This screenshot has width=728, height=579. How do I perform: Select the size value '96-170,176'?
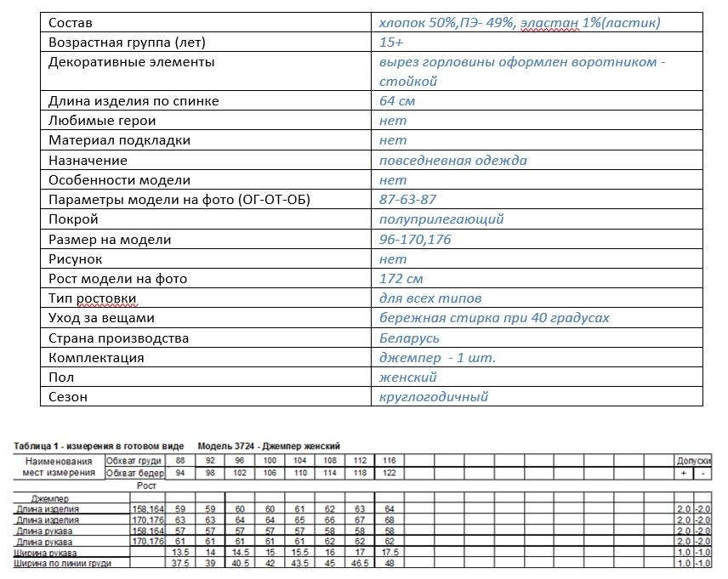tap(415, 240)
